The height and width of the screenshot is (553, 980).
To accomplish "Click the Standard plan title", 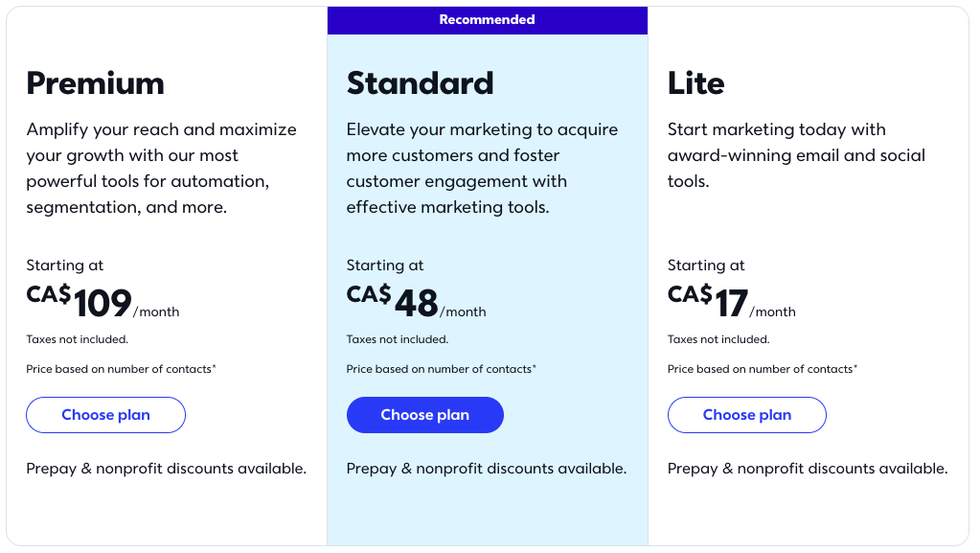I will point(420,83).
